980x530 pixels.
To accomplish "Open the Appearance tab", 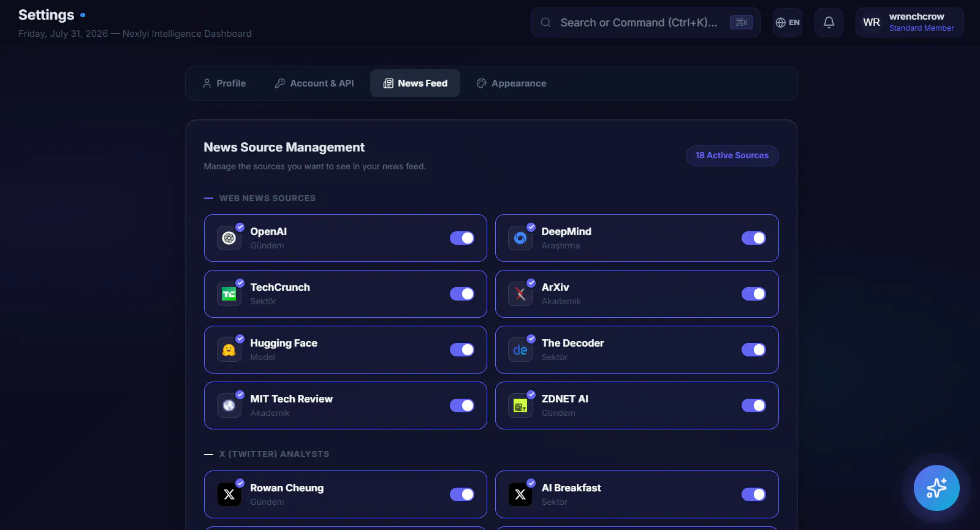I will tap(511, 83).
